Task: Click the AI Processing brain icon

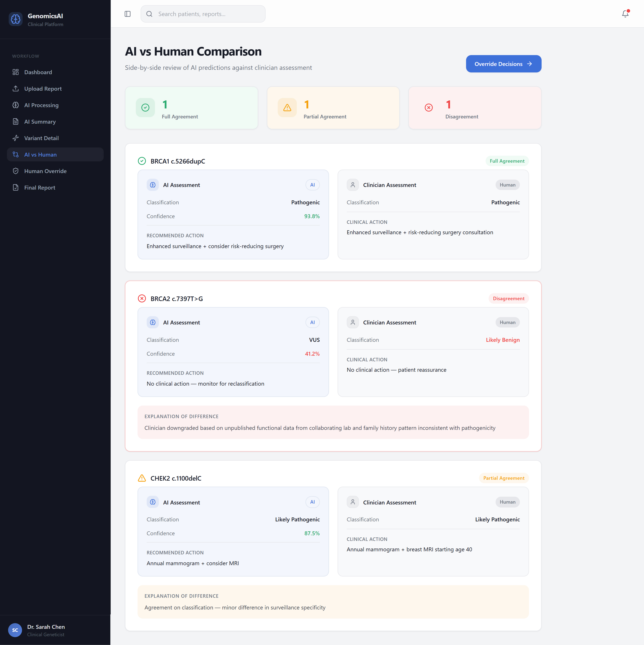Action: click(x=16, y=105)
